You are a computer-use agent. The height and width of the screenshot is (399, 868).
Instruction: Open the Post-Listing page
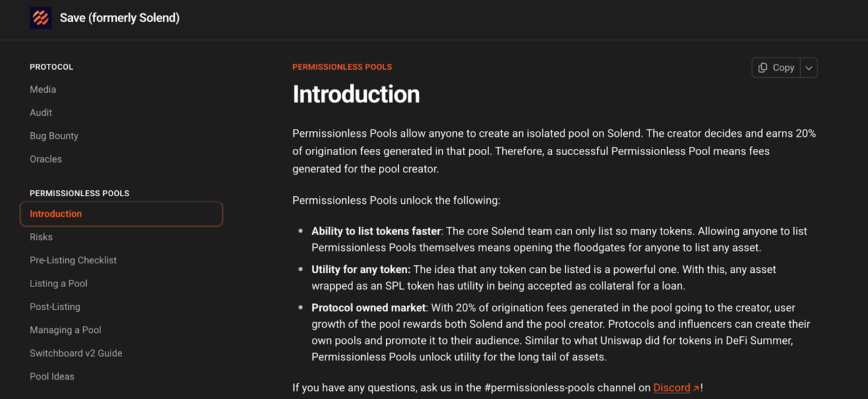(55, 307)
